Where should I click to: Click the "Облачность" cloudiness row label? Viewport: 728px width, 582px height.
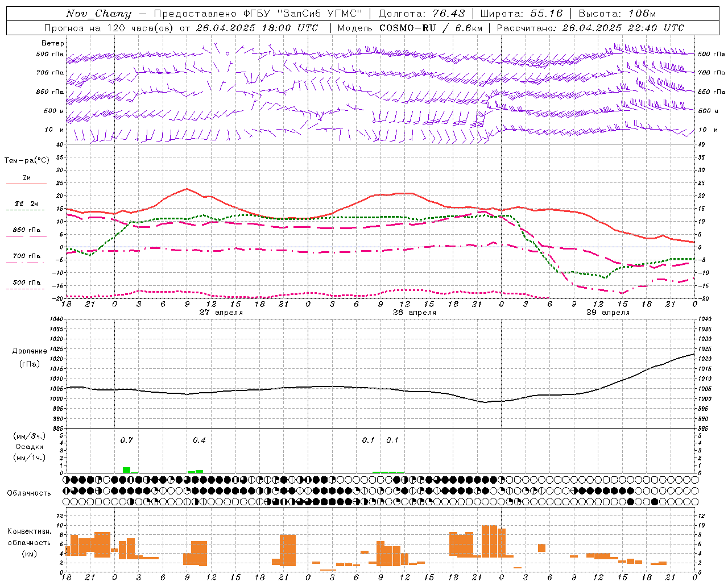coord(29,493)
